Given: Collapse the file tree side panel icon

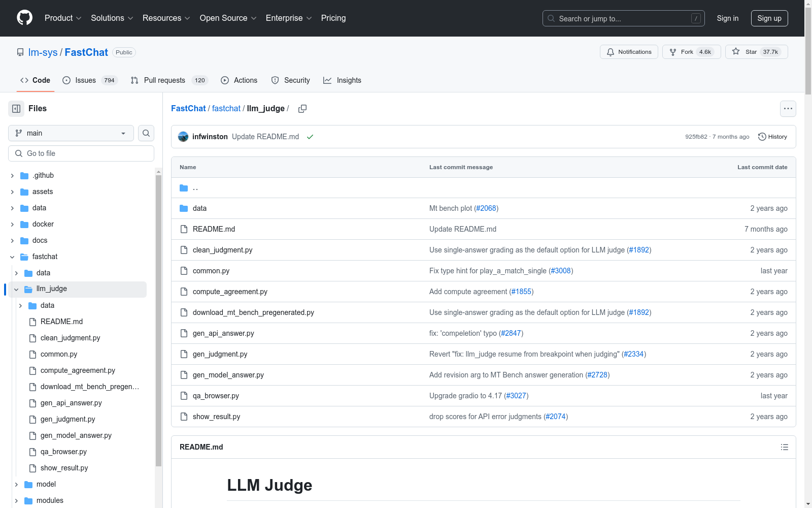Looking at the screenshot, I should click(x=16, y=109).
